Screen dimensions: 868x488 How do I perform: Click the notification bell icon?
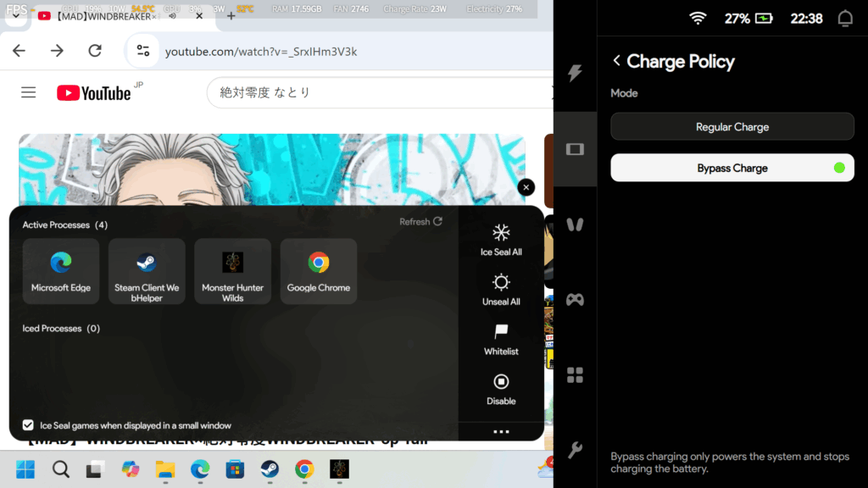coord(844,19)
